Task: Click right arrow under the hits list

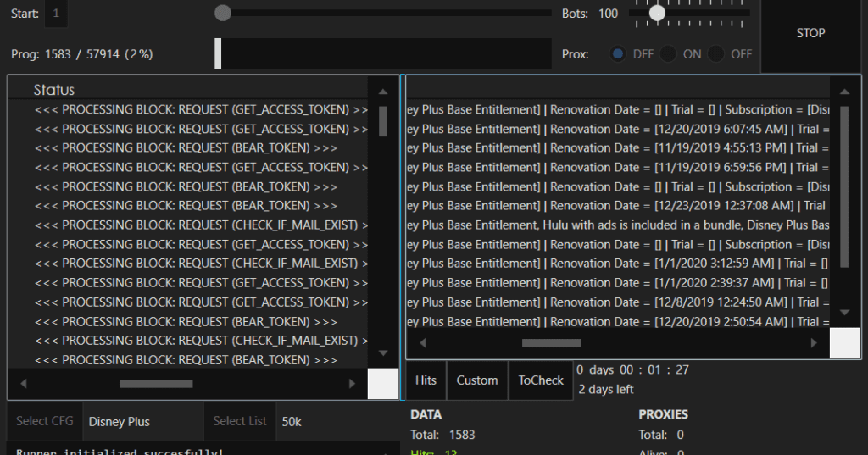Action: 814,343
